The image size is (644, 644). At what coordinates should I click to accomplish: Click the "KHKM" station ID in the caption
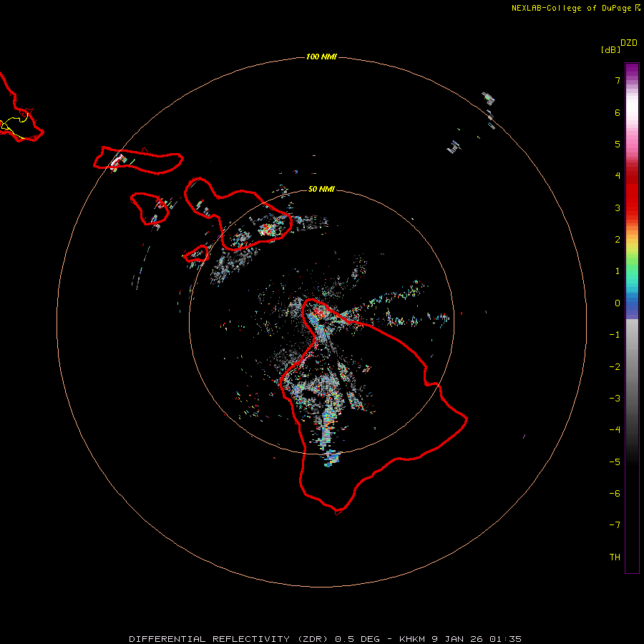tap(412, 639)
